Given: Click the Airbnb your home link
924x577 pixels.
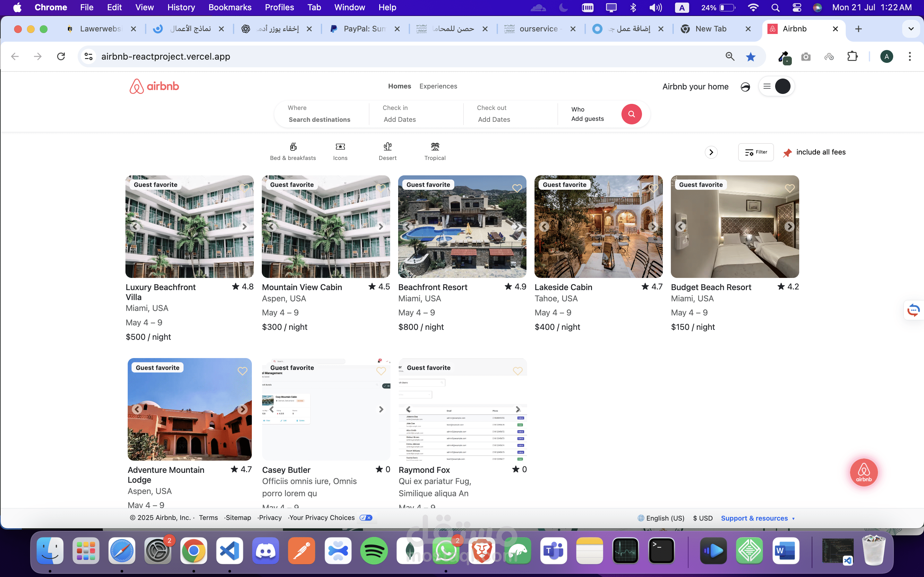Looking at the screenshot, I should click(x=695, y=87).
